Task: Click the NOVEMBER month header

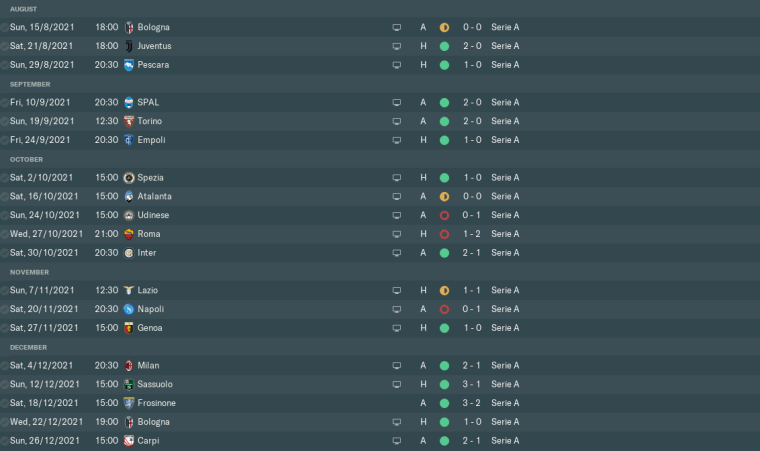Action: 30,271
